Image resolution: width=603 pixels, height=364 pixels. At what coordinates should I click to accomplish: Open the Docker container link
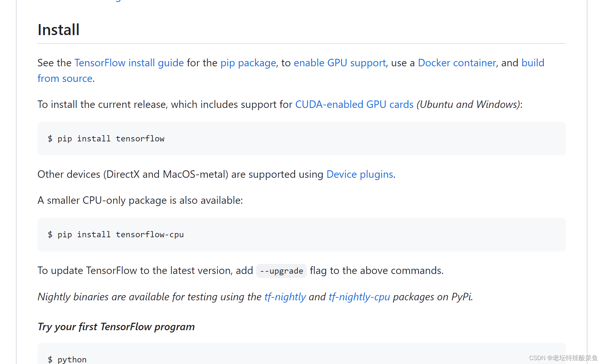pos(457,63)
